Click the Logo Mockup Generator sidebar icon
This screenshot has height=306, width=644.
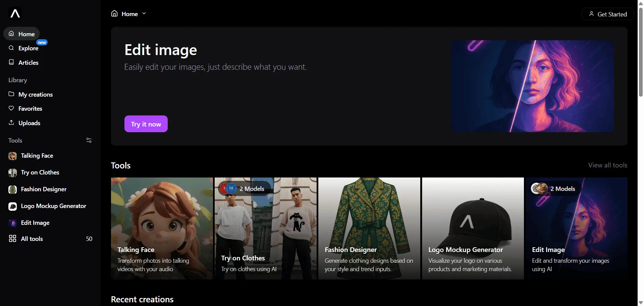[12, 206]
